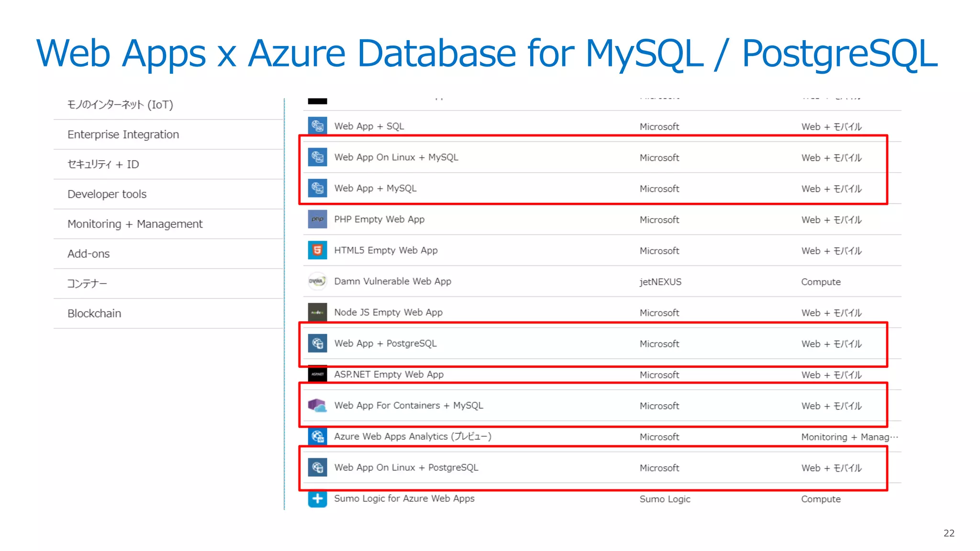Click Microsoft publisher in Web App + PostgreSQL row

point(659,344)
